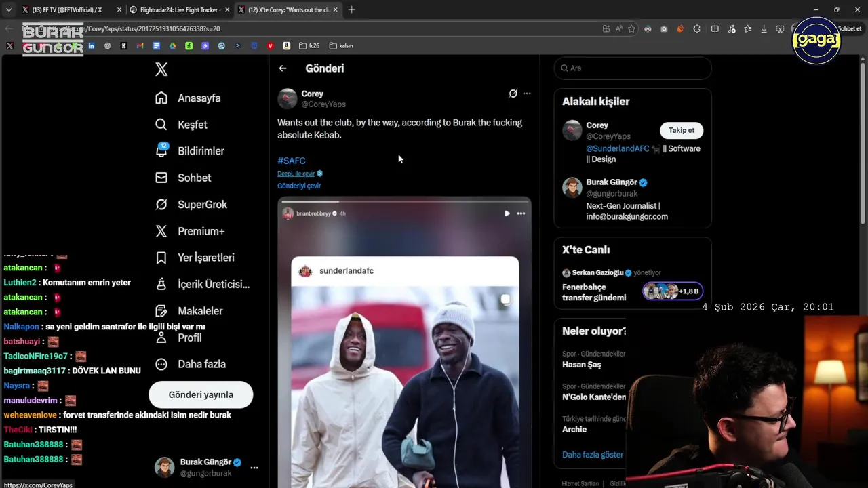Screen dimensions: 868x488
Task: Open split screen browser icon
Action: (x=715, y=28)
